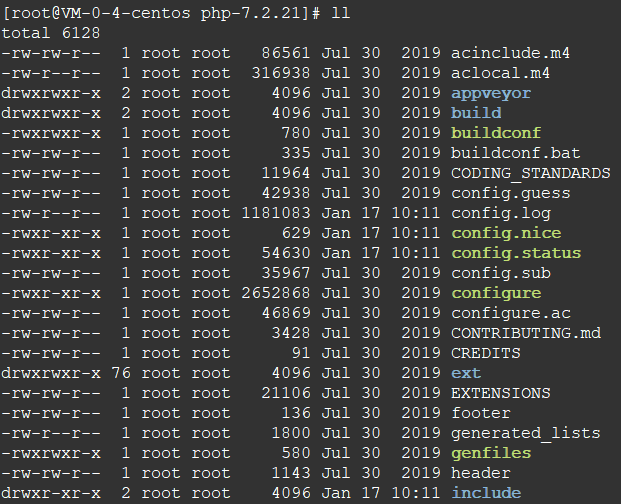Select the generated_lists file name
This screenshot has height=504, width=621.
click(x=526, y=433)
